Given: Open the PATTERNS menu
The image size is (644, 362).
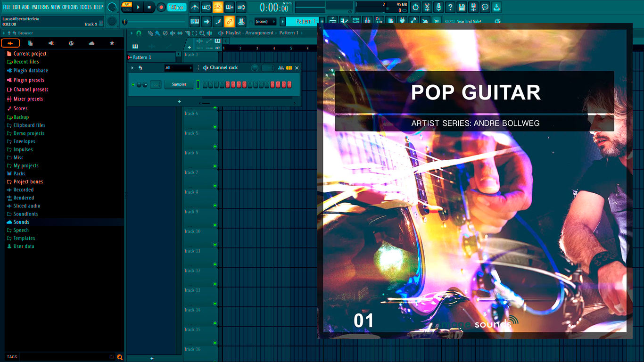Looking at the screenshot, I should tap(40, 7).
